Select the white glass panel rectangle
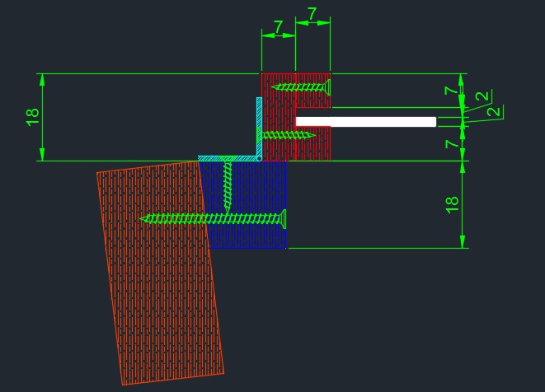Image resolution: width=545 pixels, height=392 pixels. 371,122
